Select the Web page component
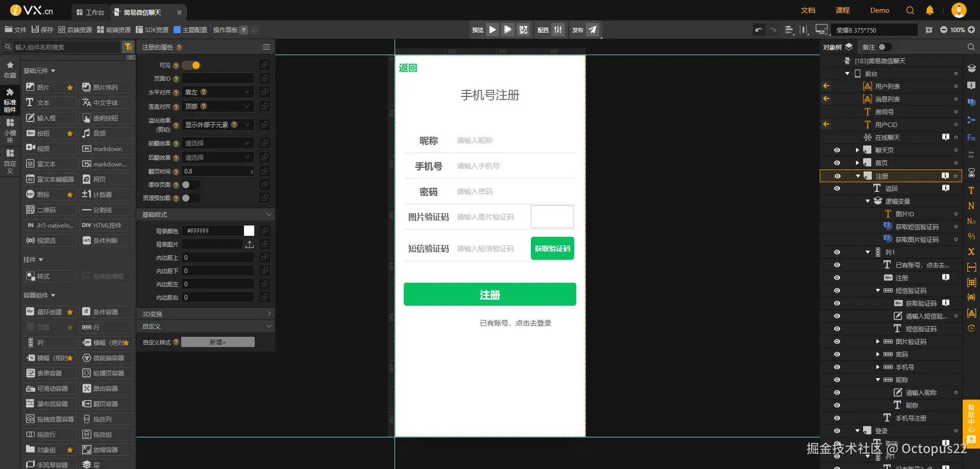 coord(106,179)
